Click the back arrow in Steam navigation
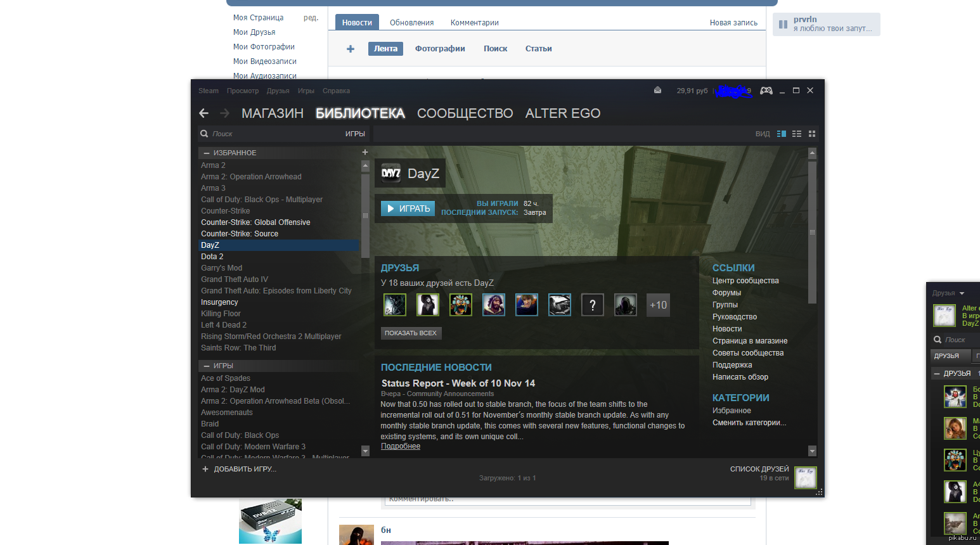Viewport: 980px width, 545px height. pyautogui.click(x=203, y=113)
